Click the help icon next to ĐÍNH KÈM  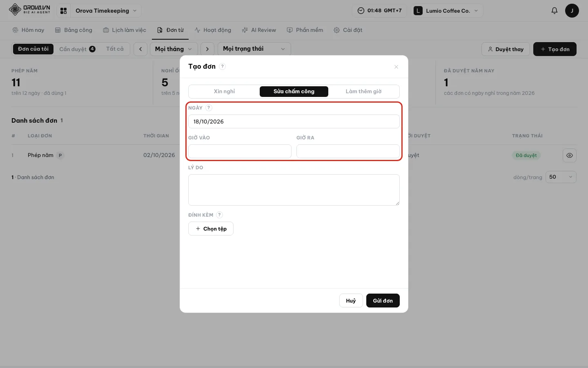219,215
